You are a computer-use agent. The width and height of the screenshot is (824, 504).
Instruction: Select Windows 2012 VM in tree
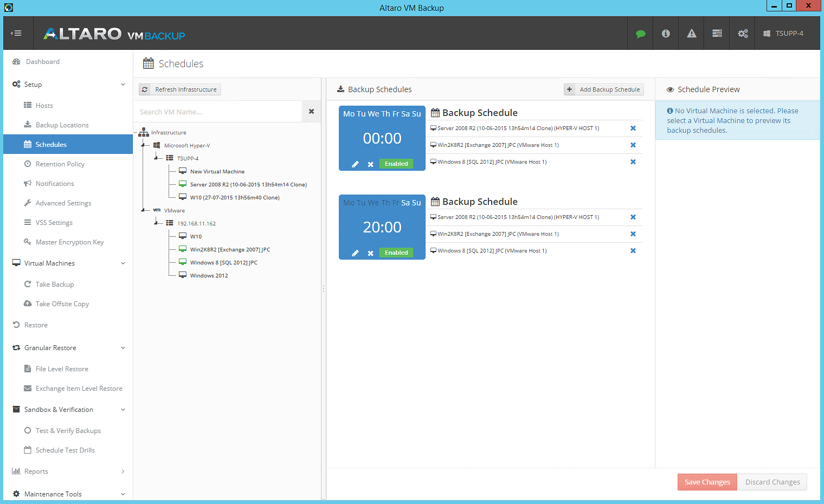pyautogui.click(x=209, y=275)
